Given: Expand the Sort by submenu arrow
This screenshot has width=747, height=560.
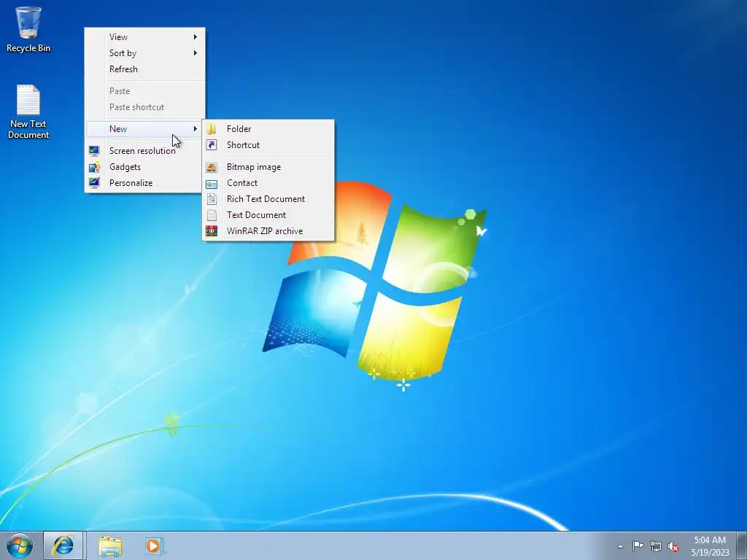Looking at the screenshot, I should click(196, 52).
